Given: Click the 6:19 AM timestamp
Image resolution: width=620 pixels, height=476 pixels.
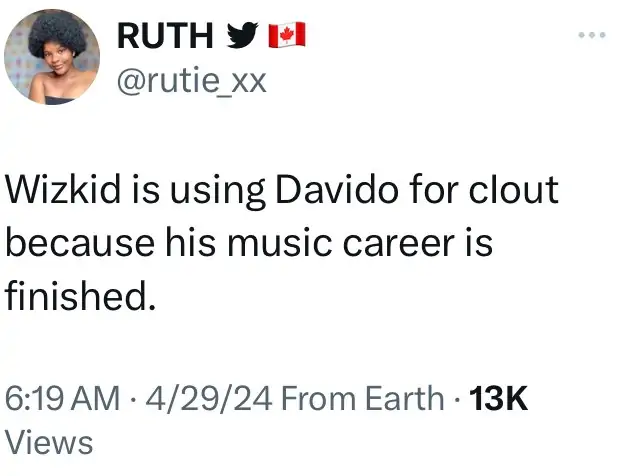Looking at the screenshot, I should (x=62, y=398).
